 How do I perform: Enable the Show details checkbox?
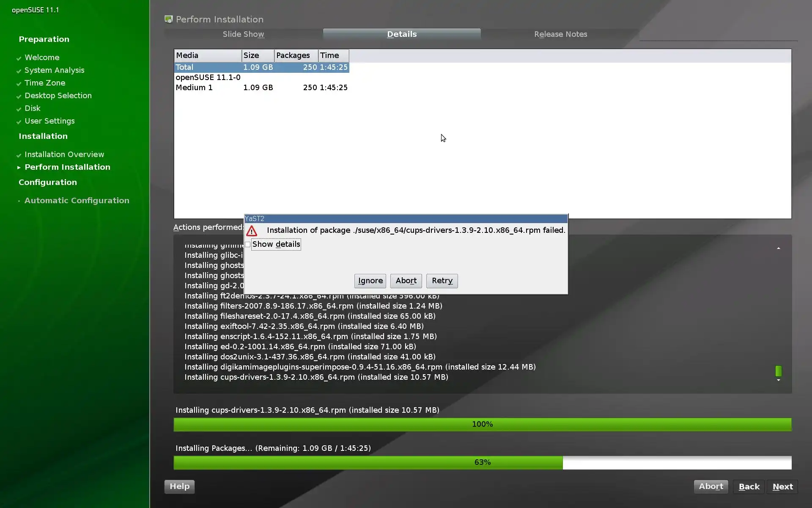click(x=248, y=244)
